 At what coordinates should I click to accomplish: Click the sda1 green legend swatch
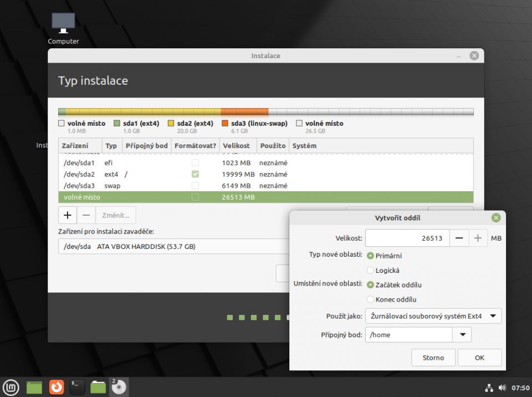point(117,123)
